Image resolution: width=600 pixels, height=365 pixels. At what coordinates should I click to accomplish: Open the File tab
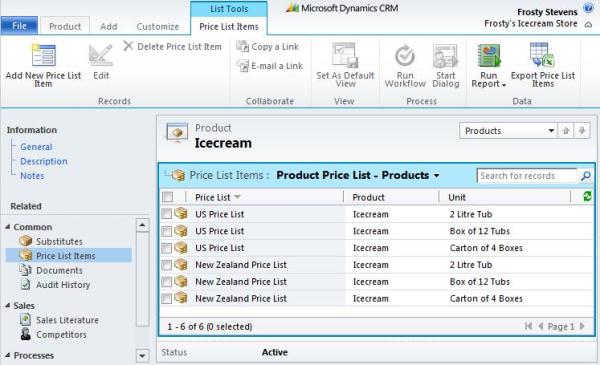(19, 26)
